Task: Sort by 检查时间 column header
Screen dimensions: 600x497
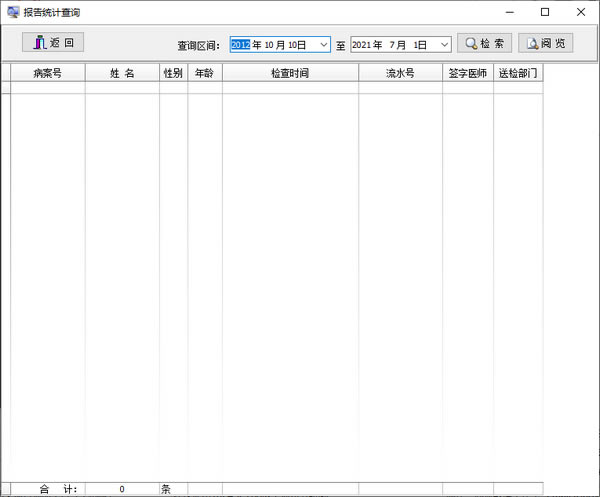Action: pyautogui.click(x=290, y=73)
